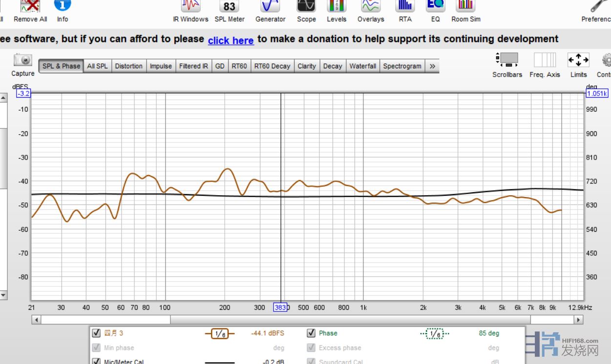Switch to the Waterfall tab
This screenshot has width=611, height=364.
pyautogui.click(x=362, y=66)
